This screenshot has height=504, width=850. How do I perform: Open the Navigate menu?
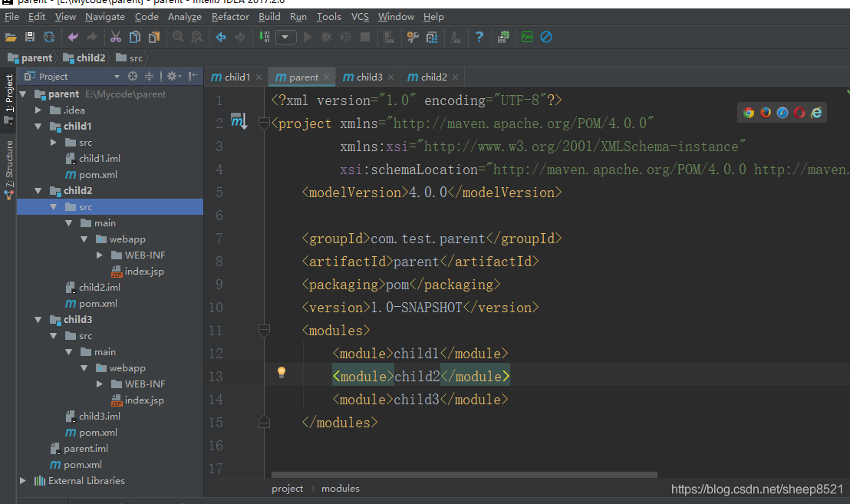[104, 17]
